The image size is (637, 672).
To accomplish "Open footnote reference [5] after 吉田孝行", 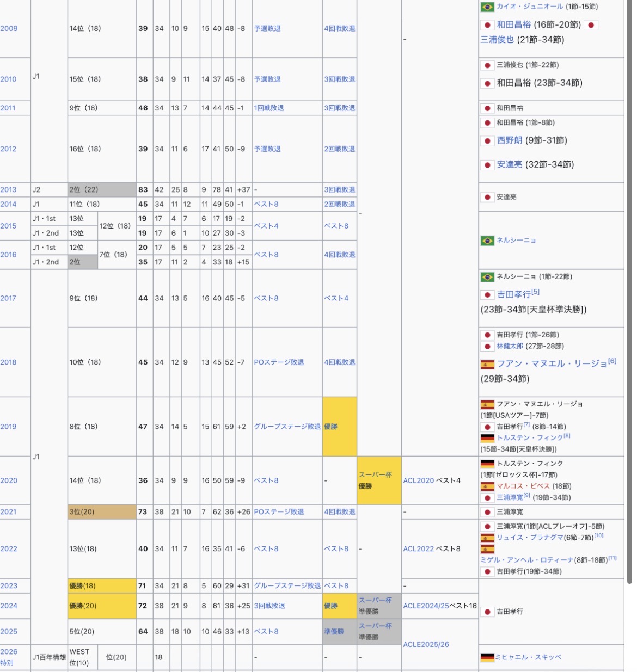I will [x=536, y=292].
